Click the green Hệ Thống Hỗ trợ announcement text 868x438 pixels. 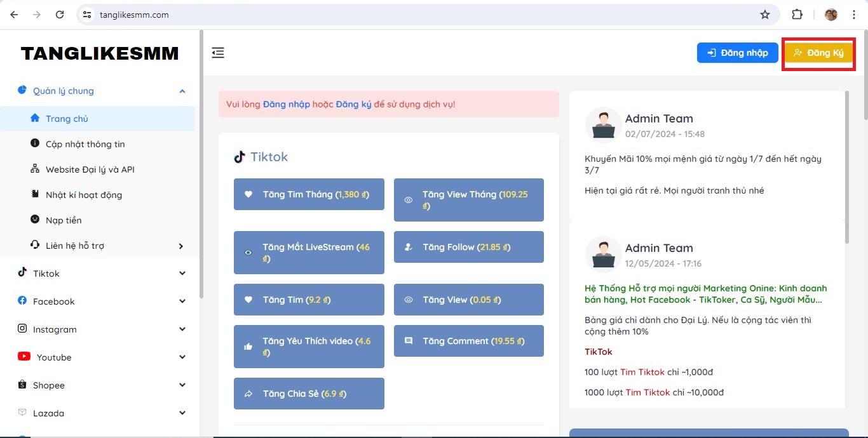[x=706, y=294]
